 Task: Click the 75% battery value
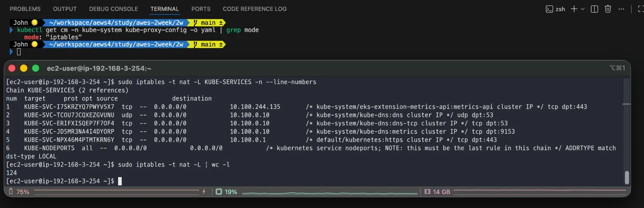(23, 192)
